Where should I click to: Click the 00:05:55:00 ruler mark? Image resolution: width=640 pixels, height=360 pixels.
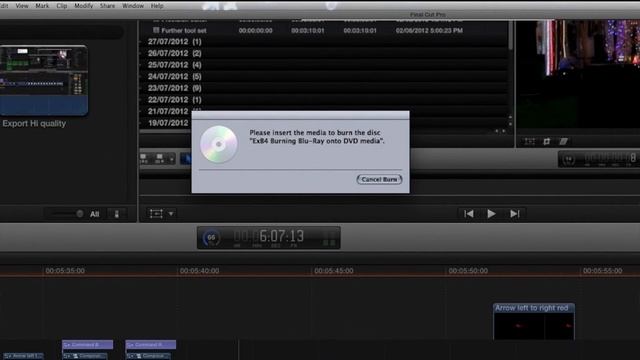(602, 271)
